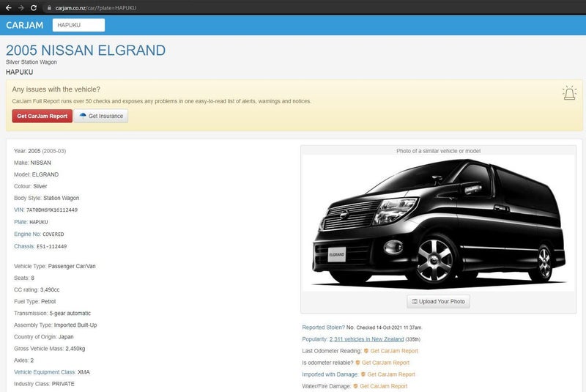Select the chassis value E51-112449
586x392 pixels.
coord(51,247)
